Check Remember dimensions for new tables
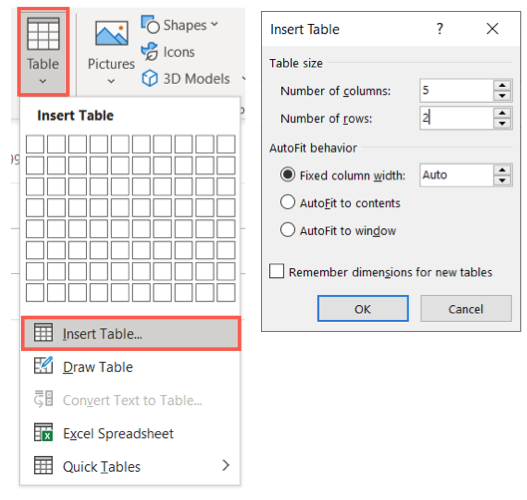This screenshot has width=527, height=500. [276, 271]
